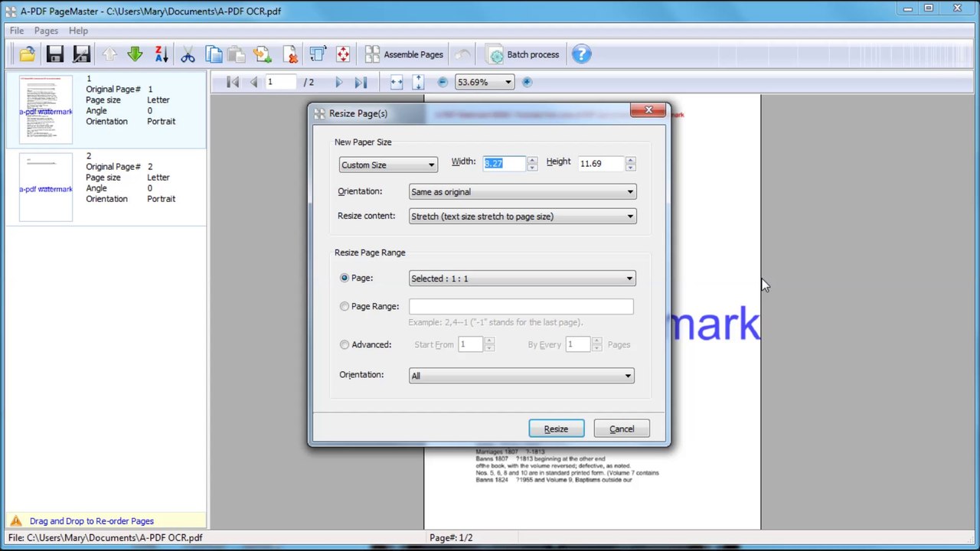
Task: Click the Height value field
Action: tap(601, 163)
